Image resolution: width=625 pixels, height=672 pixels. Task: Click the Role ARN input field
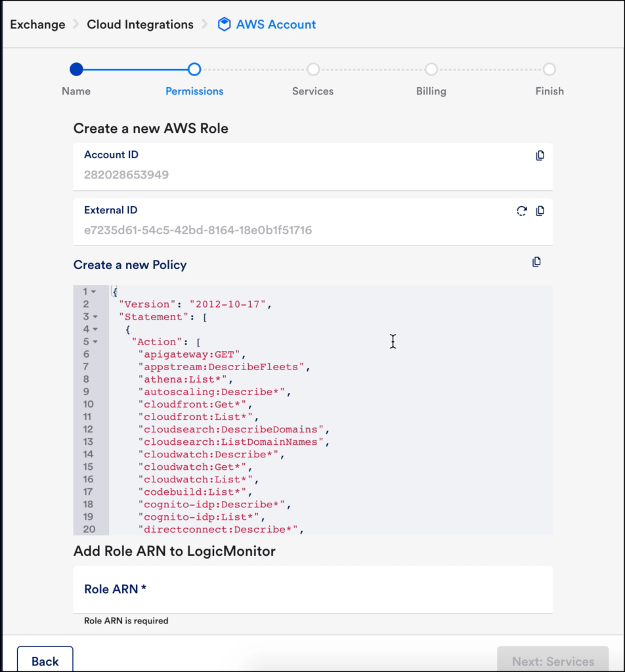click(x=313, y=590)
